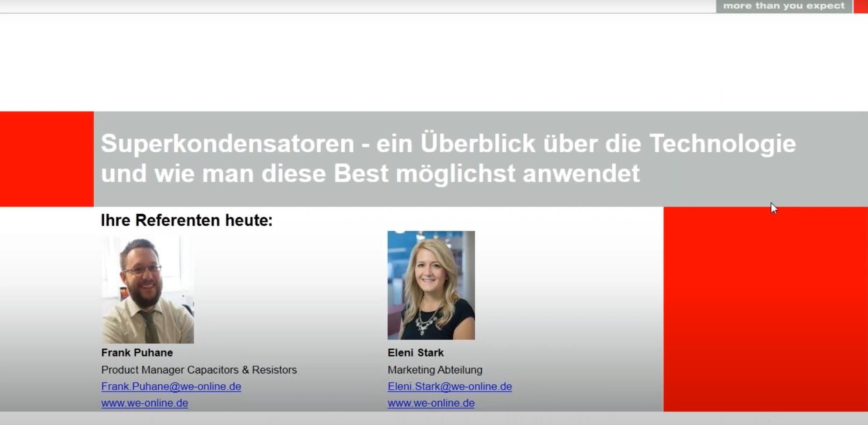This screenshot has height=425, width=868.
Task: Select Frank Puhane's portrait photo
Action: [x=147, y=290]
